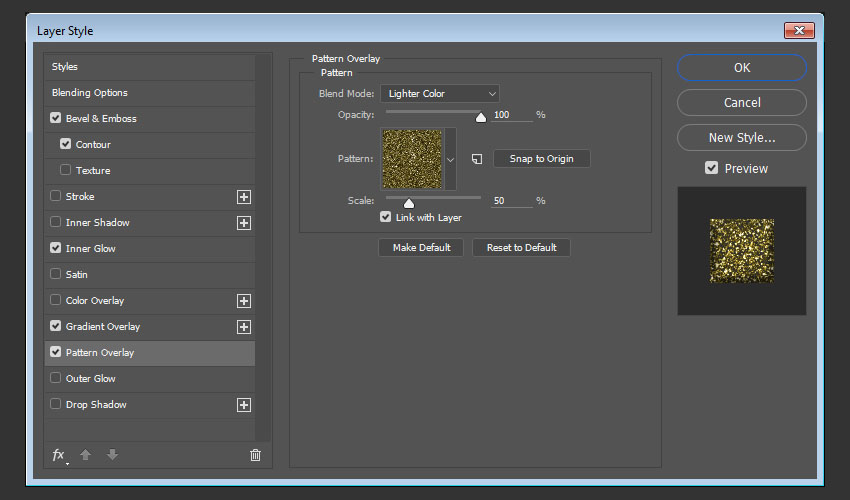Open the pattern picker dropdown arrow
This screenshot has width=850, height=500.
click(x=450, y=159)
